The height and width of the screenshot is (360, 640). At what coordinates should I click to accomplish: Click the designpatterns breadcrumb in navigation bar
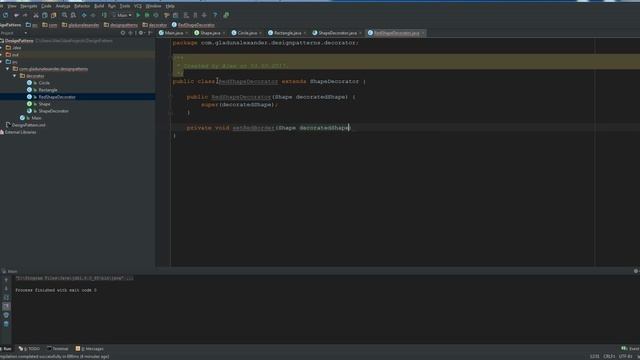coord(121,25)
